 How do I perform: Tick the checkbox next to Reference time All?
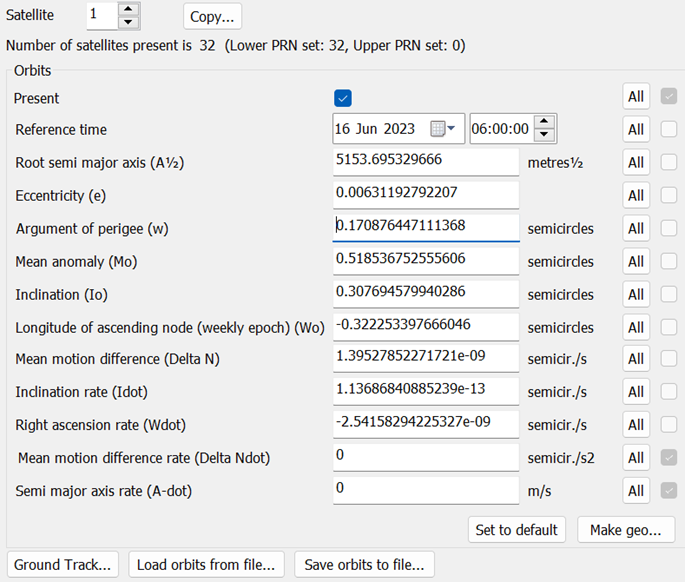(668, 129)
